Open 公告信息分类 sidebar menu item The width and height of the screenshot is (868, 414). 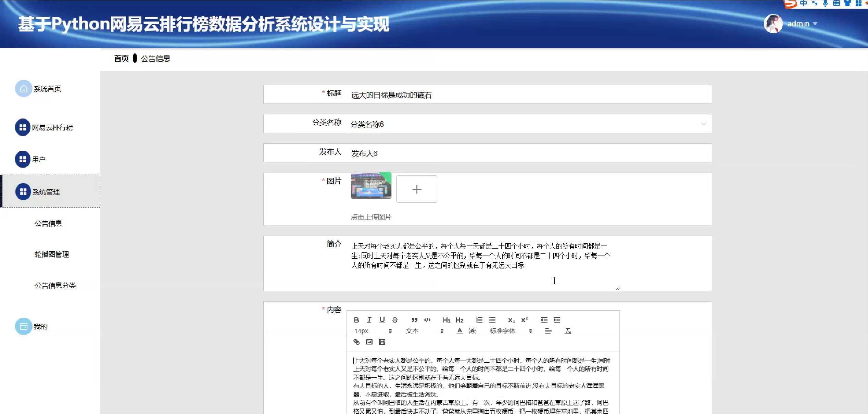55,285
